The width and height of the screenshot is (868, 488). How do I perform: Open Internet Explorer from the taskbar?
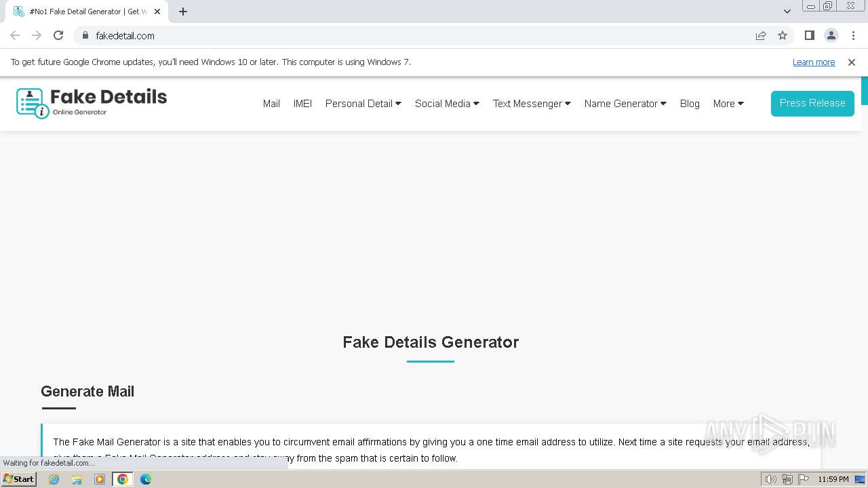click(x=54, y=479)
